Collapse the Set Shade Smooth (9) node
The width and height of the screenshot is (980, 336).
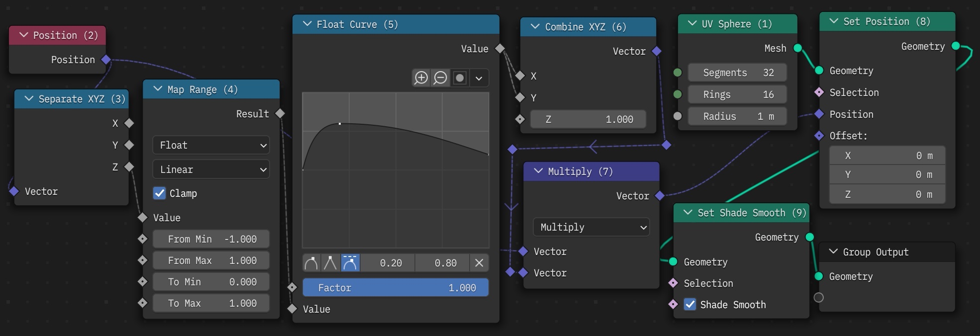click(x=688, y=213)
